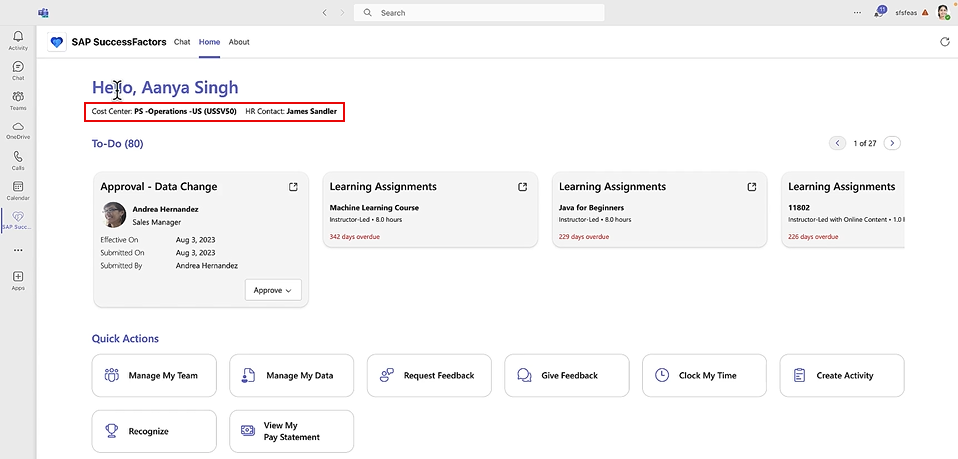Show more apps via sidebar ellipsis

pos(18,250)
